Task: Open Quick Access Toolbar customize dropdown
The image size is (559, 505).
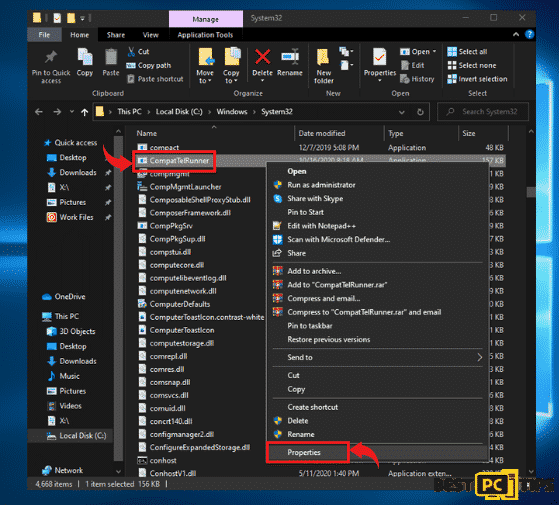Action: point(82,18)
